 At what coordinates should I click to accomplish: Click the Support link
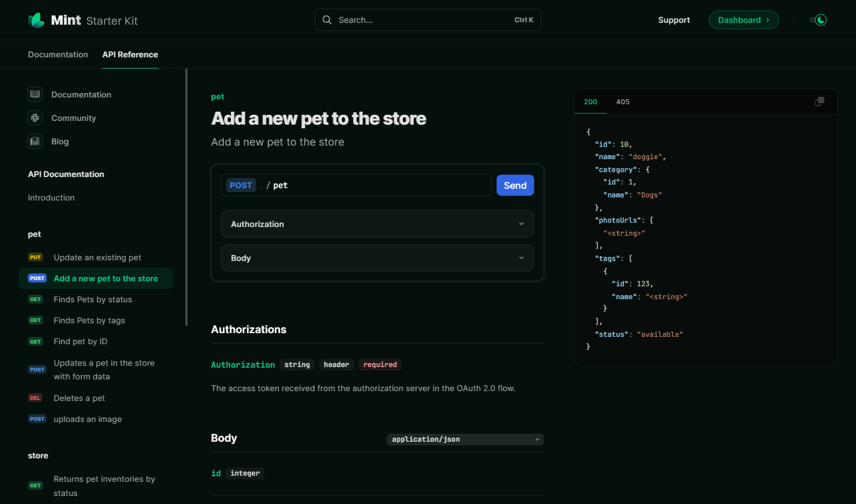click(x=673, y=20)
